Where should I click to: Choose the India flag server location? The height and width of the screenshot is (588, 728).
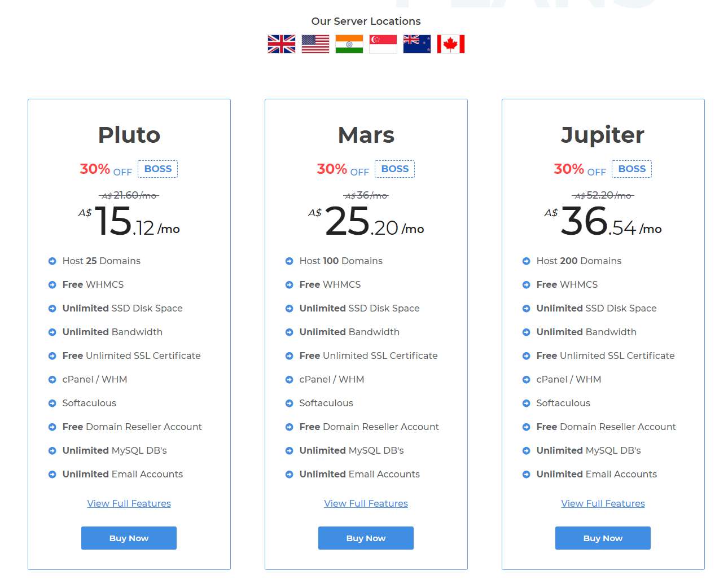(x=349, y=44)
